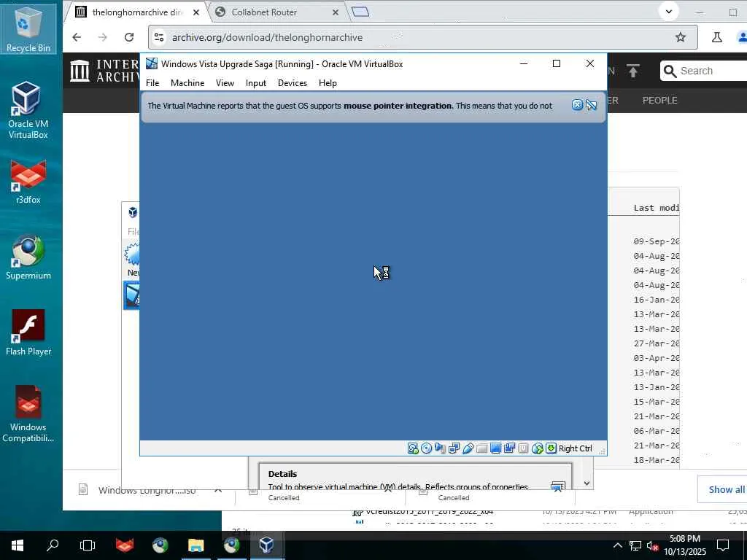Expand the Details tool dropdown arrow in VirtualBox Manager
Viewport: 747px width, 560px height.
587,483
